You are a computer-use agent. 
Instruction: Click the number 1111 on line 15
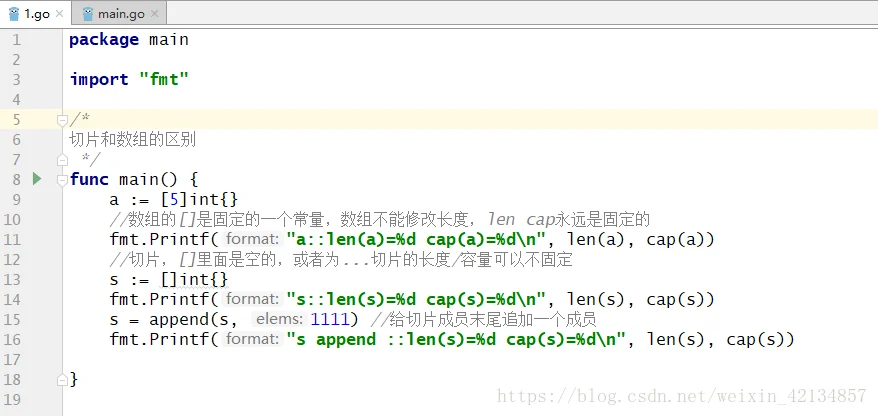[x=329, y=320]
